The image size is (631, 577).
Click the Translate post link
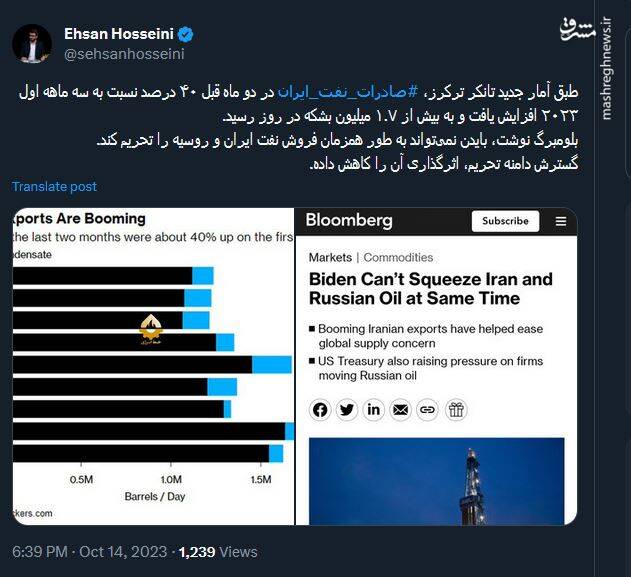[x=54, y=187]
